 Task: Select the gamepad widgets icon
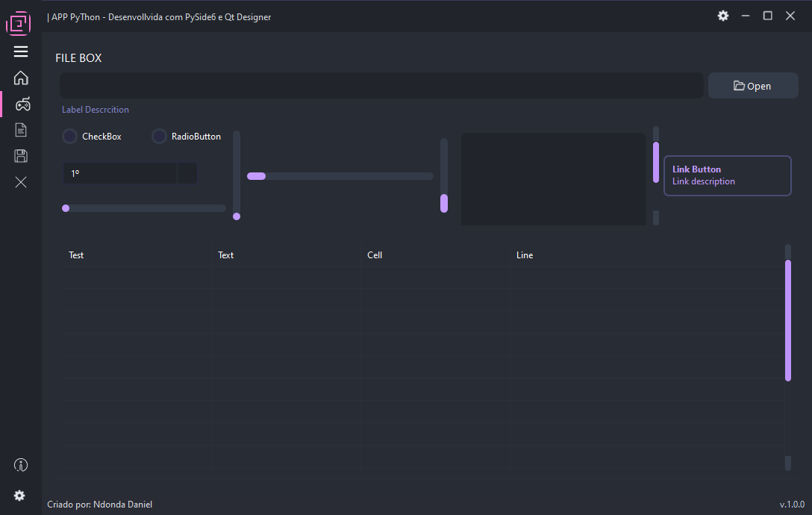tap(22, 104)
